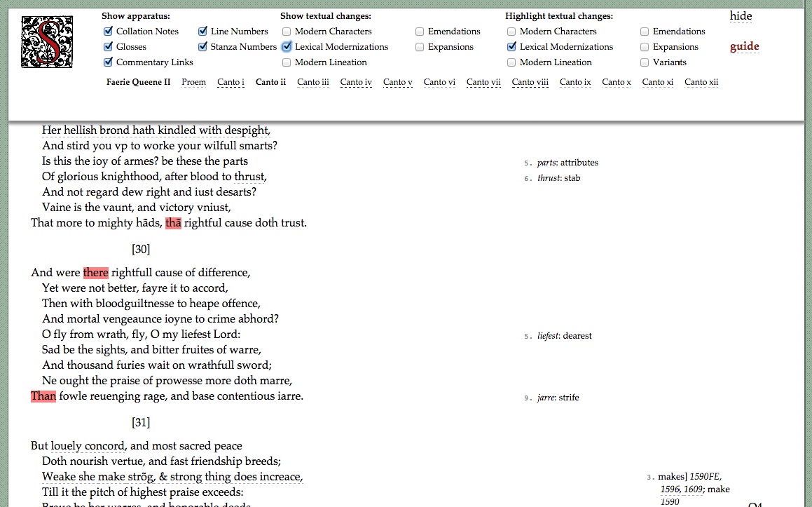The height and width of the screenshot is (507, 812).
Task: Disable the Glosses checkbox
Action: coord(108,47)
